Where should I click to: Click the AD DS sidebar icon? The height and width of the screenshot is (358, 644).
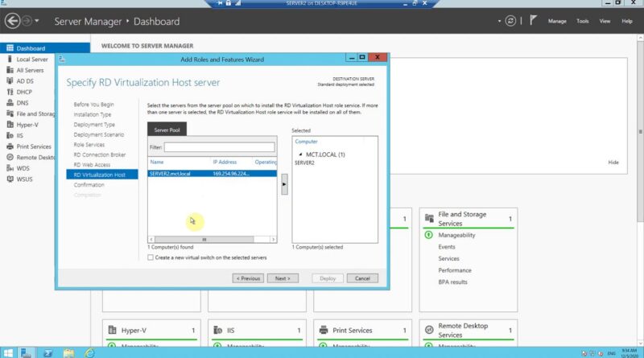[10, 81]
